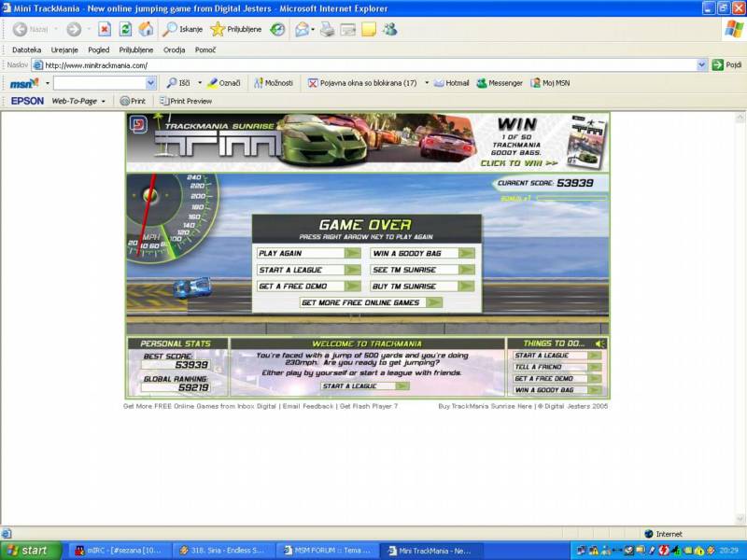Click Win A Goody Bag in Game Over panel

pyautogui.click(x=423, y=253)
